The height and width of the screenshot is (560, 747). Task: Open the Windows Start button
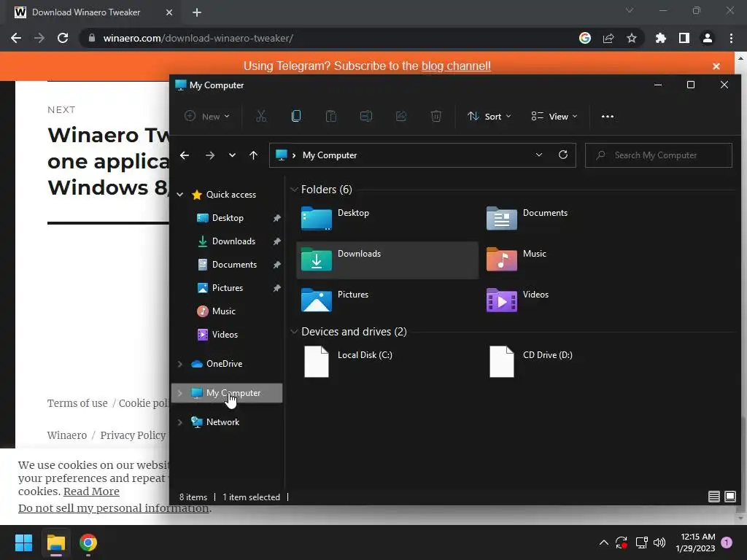(x=23, y=542)
